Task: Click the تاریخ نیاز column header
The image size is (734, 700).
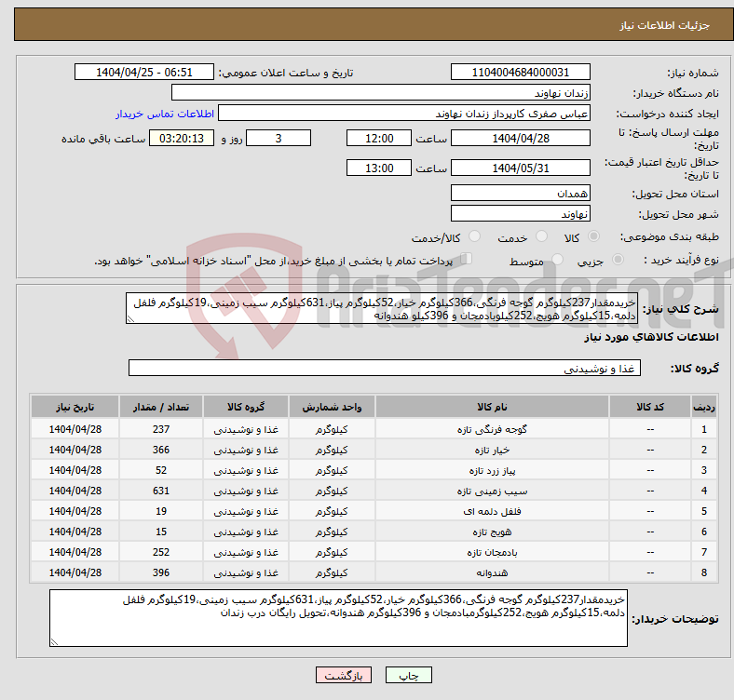Action: click(75, 407)
